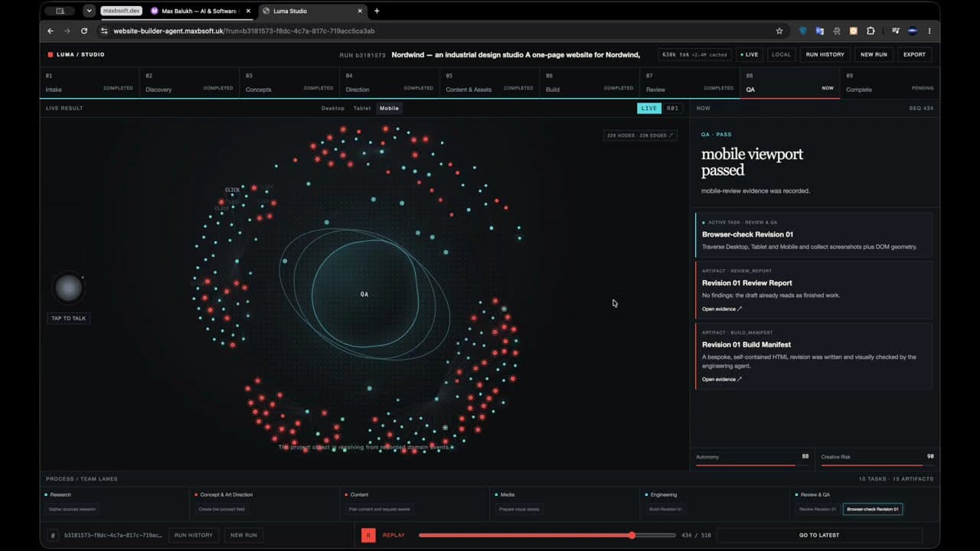Select Browser-check Revision 01 lane chip
Screen dimensions: 980x551
pyautogui.click(x=873, y=509)
